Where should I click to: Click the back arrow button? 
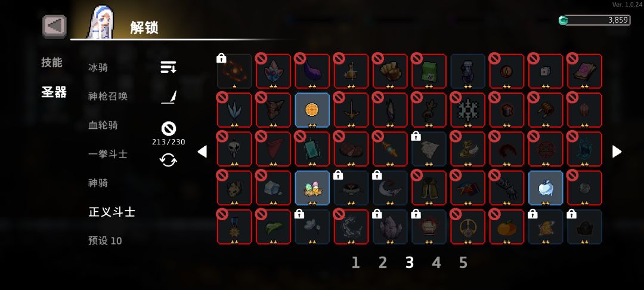point(54,26)
